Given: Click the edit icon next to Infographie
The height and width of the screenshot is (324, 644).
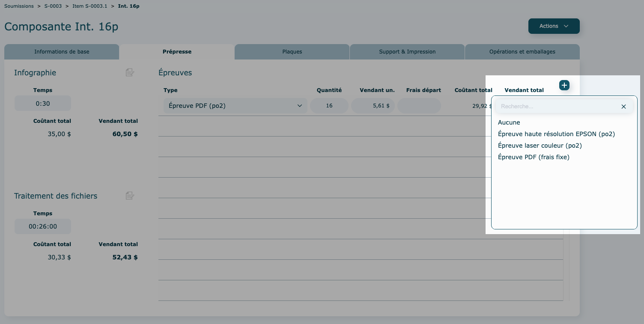Looking at the screenshot, I should 130,73.
